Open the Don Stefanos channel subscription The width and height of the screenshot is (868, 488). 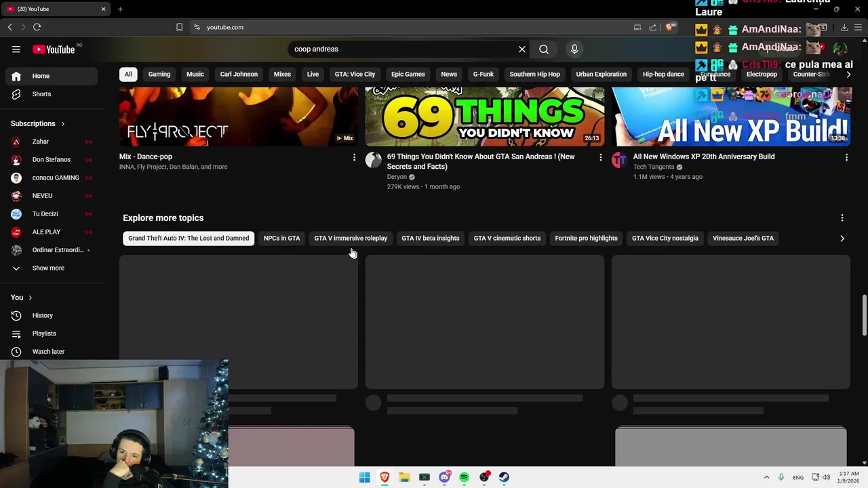click(x=52, y=160)
